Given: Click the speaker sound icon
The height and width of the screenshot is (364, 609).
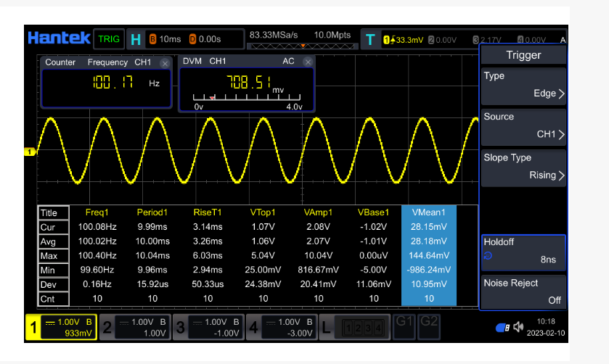Looking at the screenshot, I should coord(519,327).
